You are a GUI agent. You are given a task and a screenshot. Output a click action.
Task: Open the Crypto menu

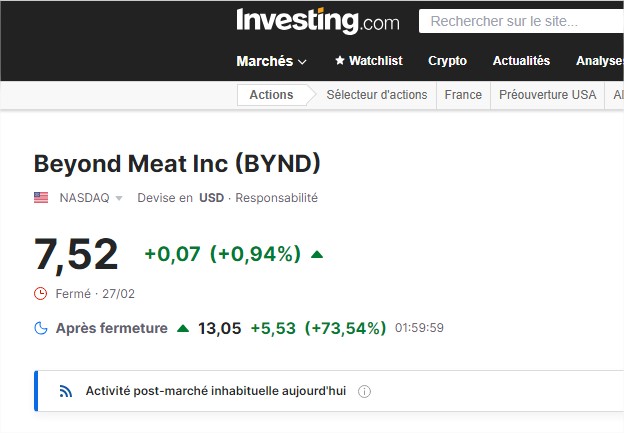pos(447,61)
